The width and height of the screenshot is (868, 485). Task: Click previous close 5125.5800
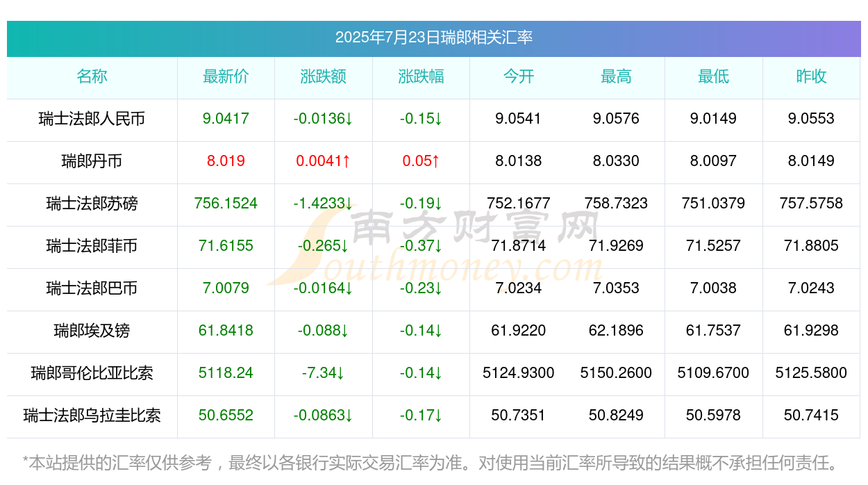click(811, 373)
